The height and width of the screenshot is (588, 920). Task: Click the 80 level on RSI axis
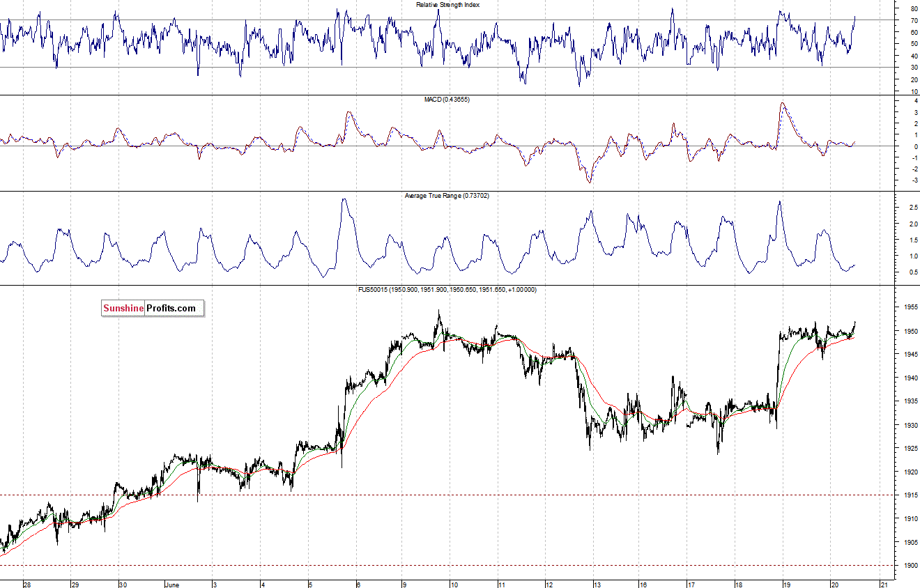click(x=914, y=8)
